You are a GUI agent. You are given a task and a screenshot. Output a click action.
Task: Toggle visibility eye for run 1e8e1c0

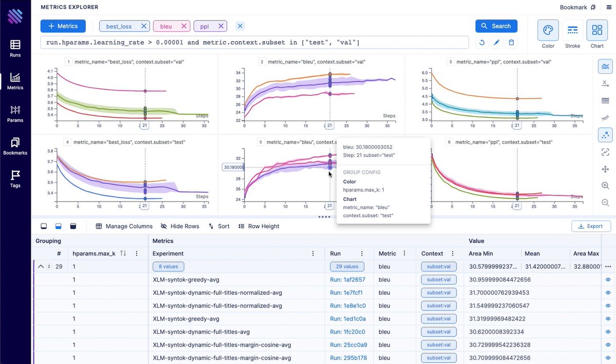point(608,306)
